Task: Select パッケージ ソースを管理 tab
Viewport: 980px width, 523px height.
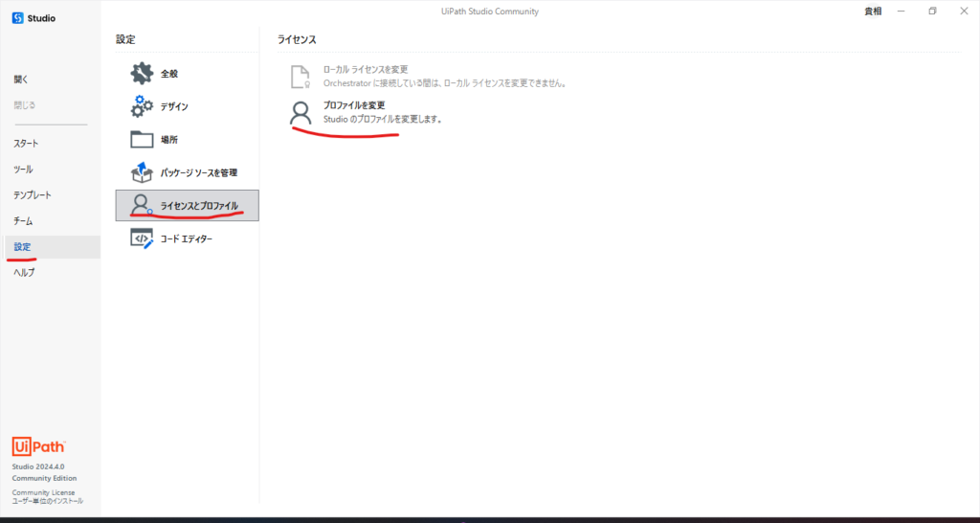Action: [187, 172]
